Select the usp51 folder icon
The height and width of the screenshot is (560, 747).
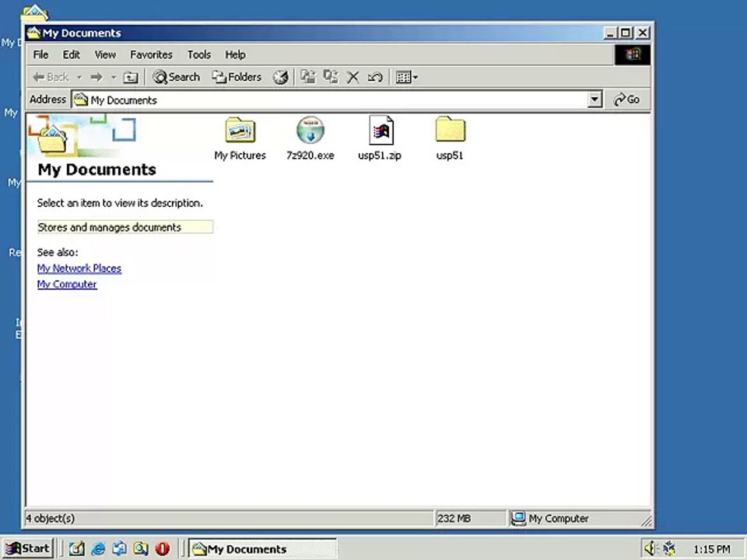coord(451,129)
